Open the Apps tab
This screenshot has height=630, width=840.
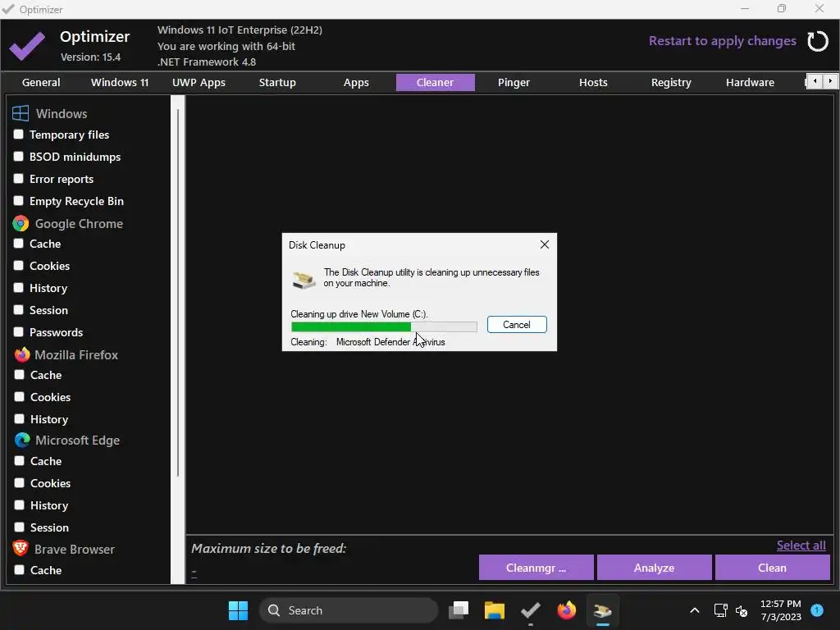tap(356, 83)
